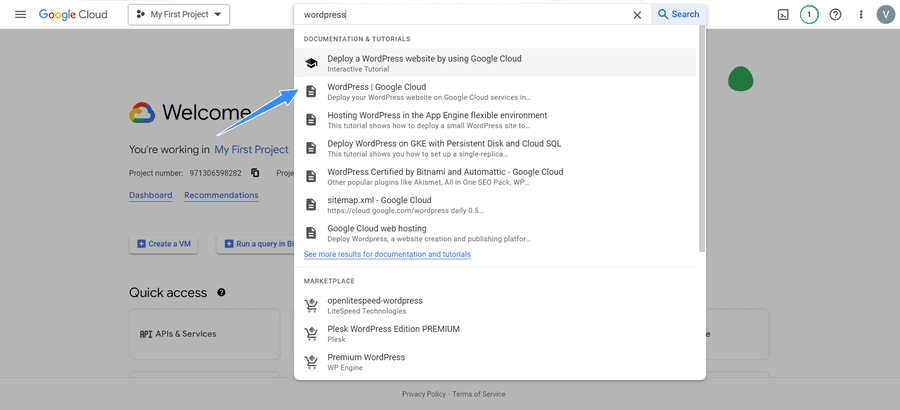Click the Google Cloud logo
The height and width of the screenshot is (410, 900).
point(73,14)
